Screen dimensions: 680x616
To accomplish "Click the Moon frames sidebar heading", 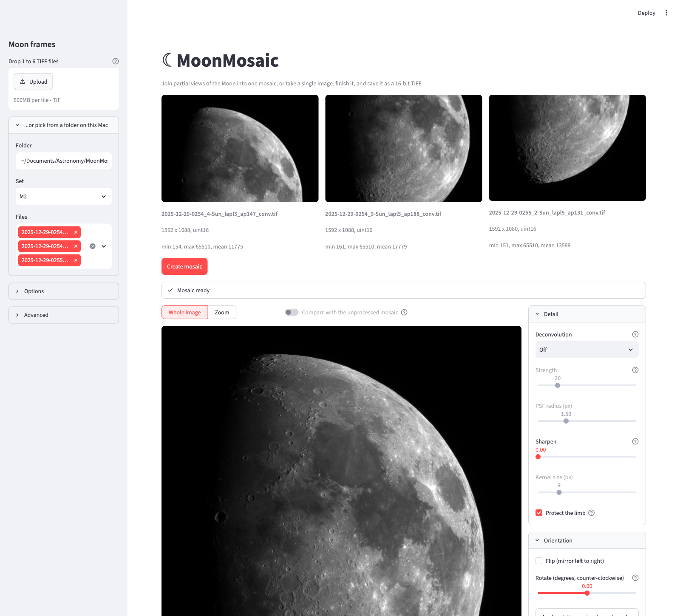I will pyautogui.click(x=32, y=45).
